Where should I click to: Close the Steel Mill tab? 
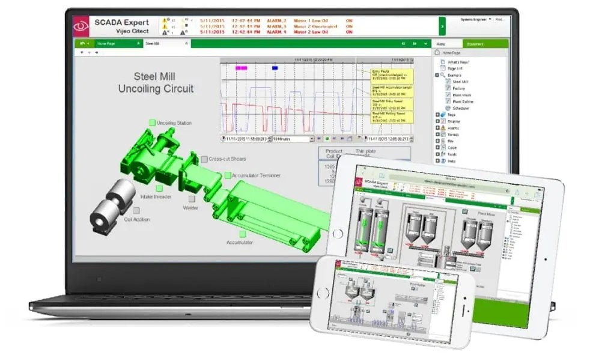(x=186, y=44)
